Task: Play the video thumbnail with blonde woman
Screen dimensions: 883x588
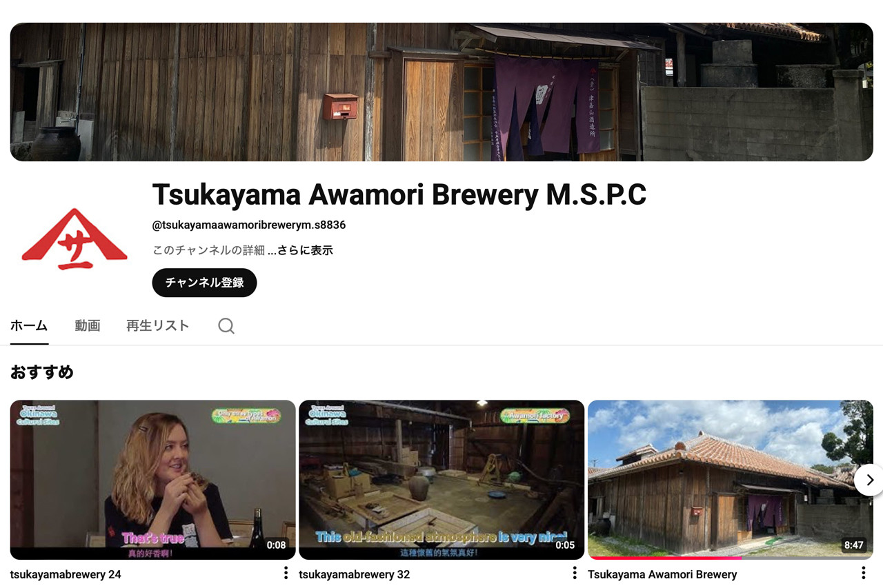Action: click(152, 479)
